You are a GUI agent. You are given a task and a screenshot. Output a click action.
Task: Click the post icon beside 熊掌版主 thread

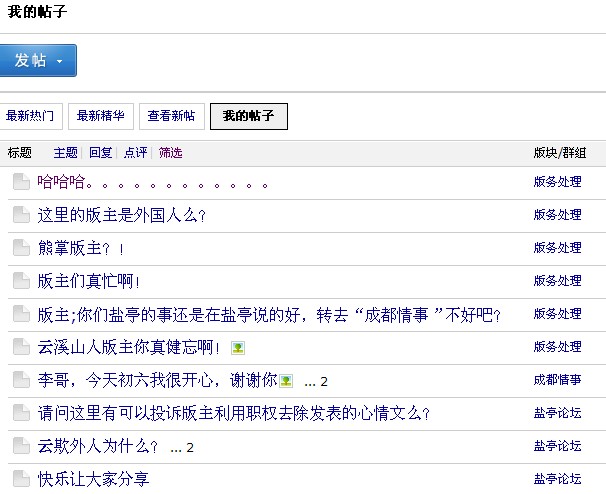(x=20, y=248)
